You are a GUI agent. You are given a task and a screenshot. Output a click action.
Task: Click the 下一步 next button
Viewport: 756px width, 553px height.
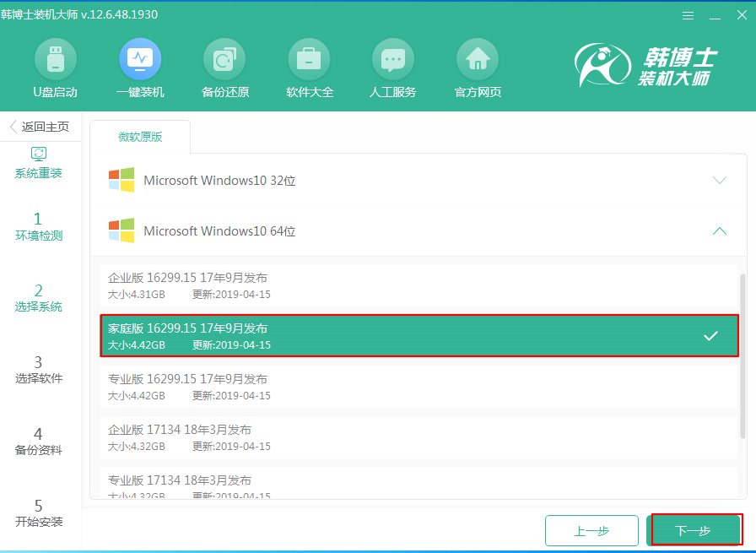(694, 530)
